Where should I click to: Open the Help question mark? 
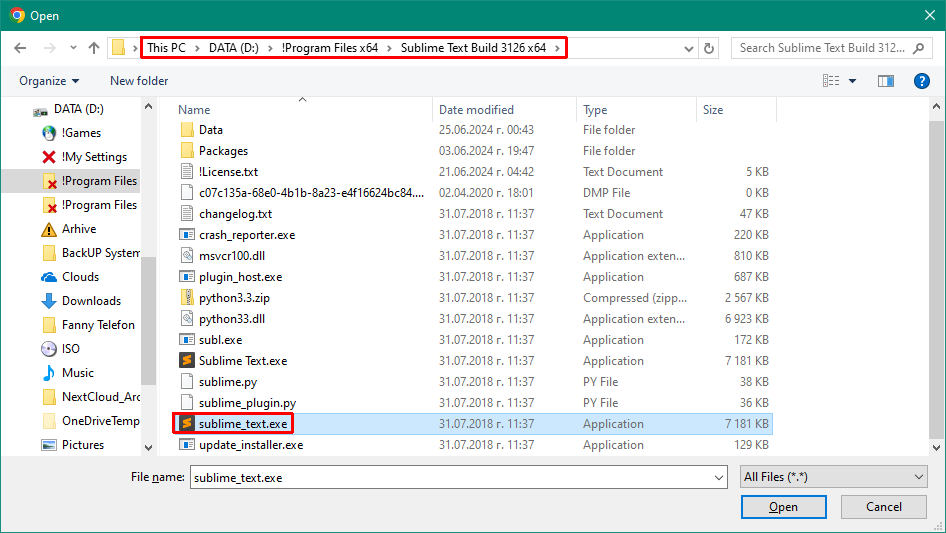[921, 81]
